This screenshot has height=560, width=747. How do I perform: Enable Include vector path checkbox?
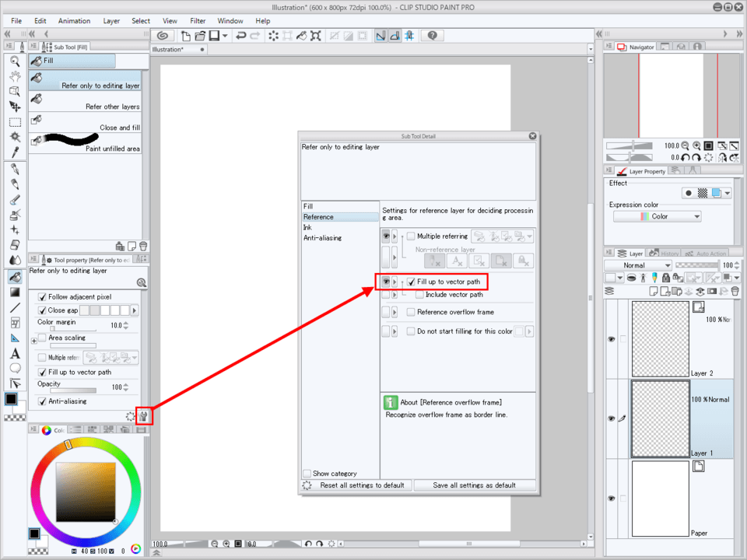tap(419, 295)
